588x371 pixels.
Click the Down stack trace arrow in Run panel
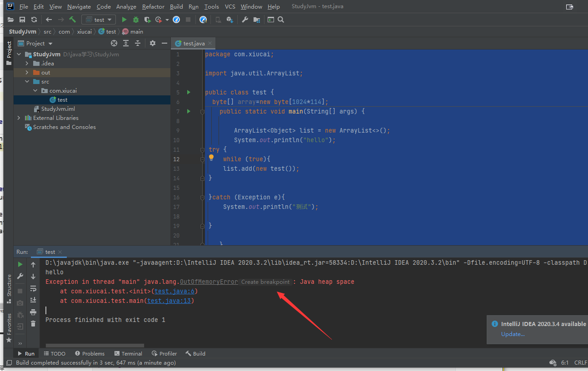[x=33, y=276]
